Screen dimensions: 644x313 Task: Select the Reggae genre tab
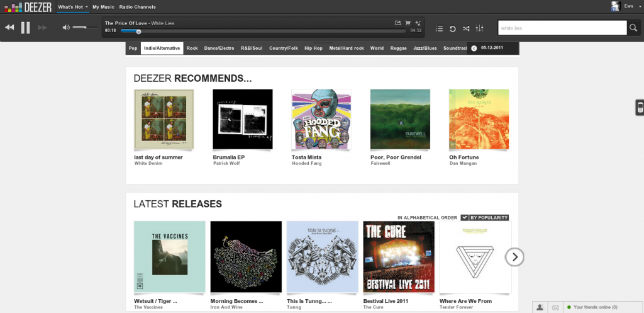click(398, 48)
